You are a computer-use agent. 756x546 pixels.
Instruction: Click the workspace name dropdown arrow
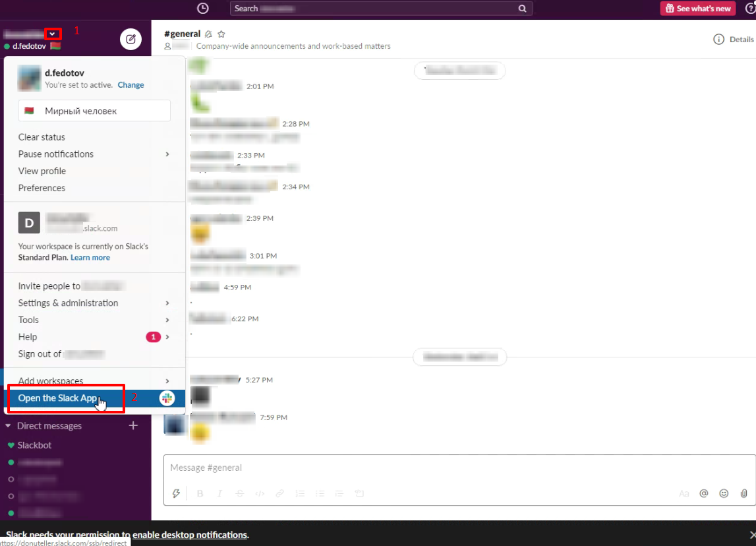pyautogui.click(x=53, y=34)
